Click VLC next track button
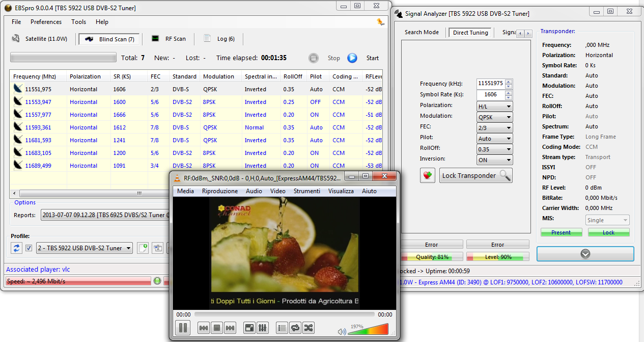The width and height of the screenshot is (644, 342). pos(230,328)
